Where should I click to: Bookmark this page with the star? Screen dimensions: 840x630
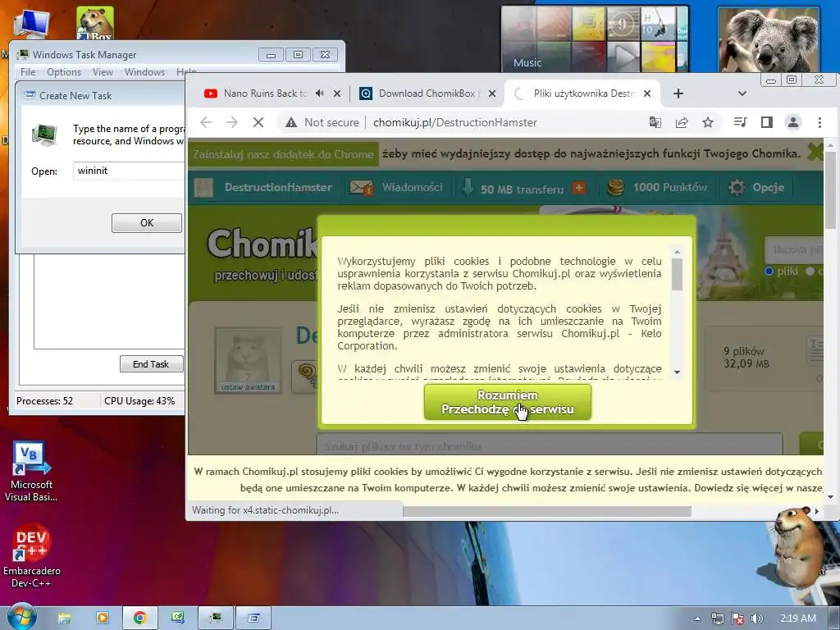click(708, 122)
